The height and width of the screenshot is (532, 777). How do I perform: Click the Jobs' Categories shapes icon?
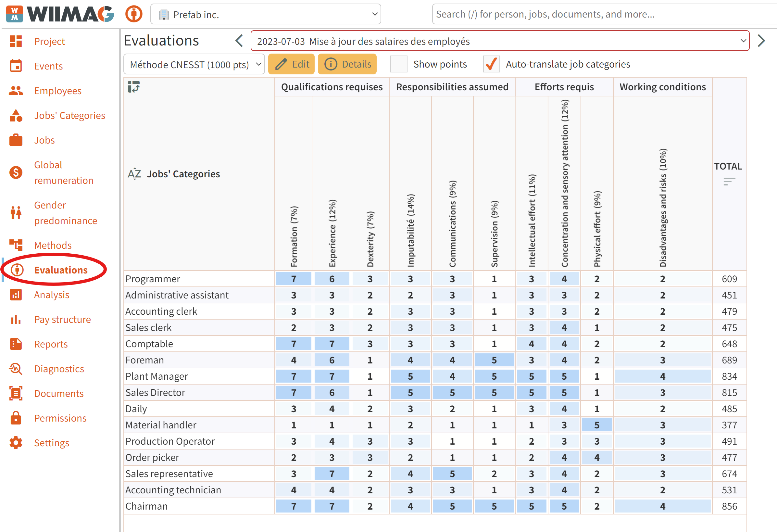click(16, 115)
